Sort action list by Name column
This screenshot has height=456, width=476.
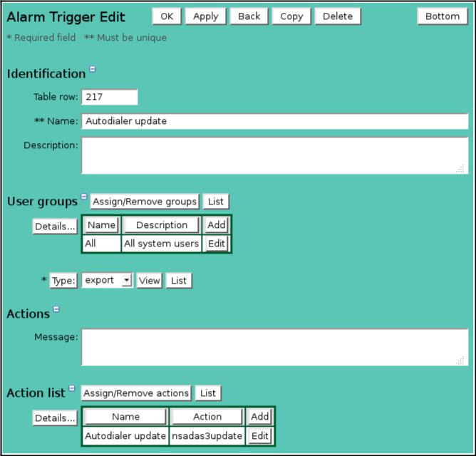coord(125,417)
